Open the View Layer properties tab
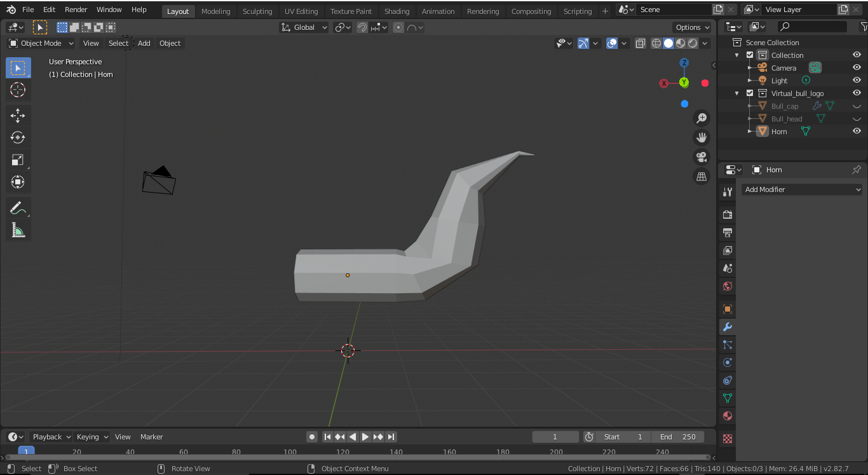Screen dimensions: 868x475 [x=728, y=251]
